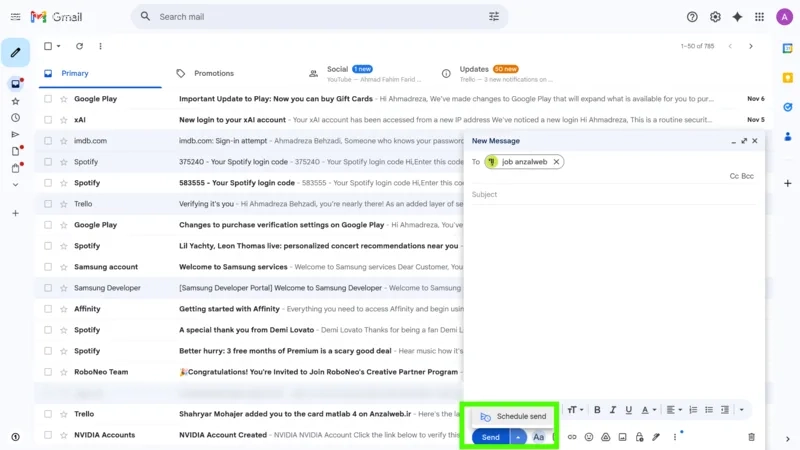Image resolution: width=800 pixels, height=450 pixels.
Task: Open the emoji picker in compose toolbar
Action: tap(589, 437)
